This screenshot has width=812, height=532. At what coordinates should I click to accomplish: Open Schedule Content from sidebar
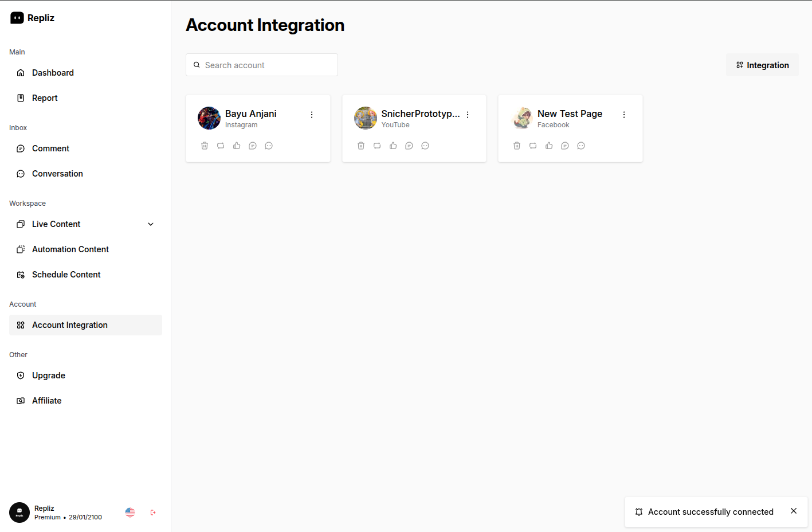pos(66,275)
